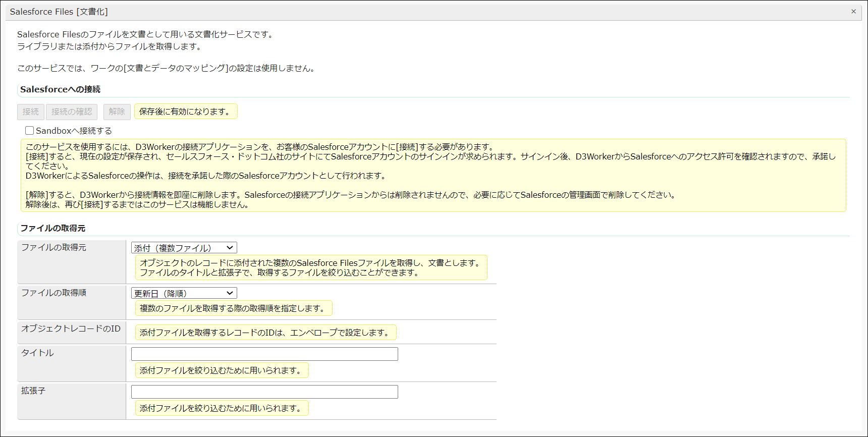This screenshot has width=868, height=437.
Task: Close the Salesforce Files dialog
Action: [x=853, y=11]
